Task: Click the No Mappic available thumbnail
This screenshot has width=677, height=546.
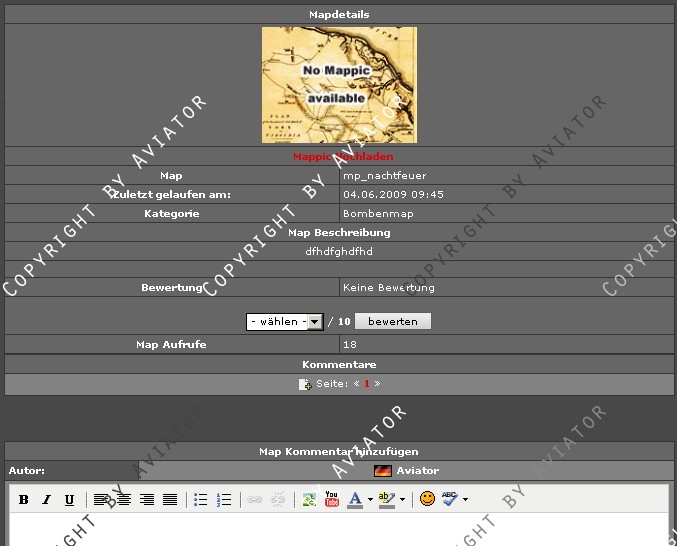Action: click(x=339, y=85)
